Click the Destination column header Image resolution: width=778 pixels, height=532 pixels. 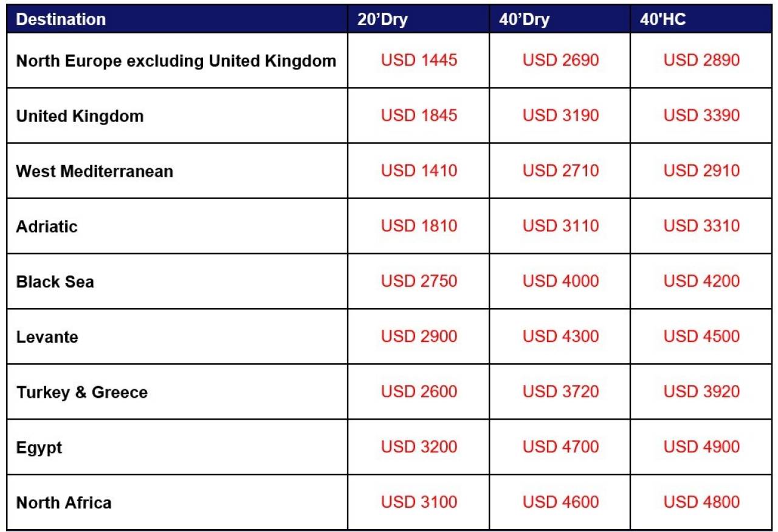177,19
